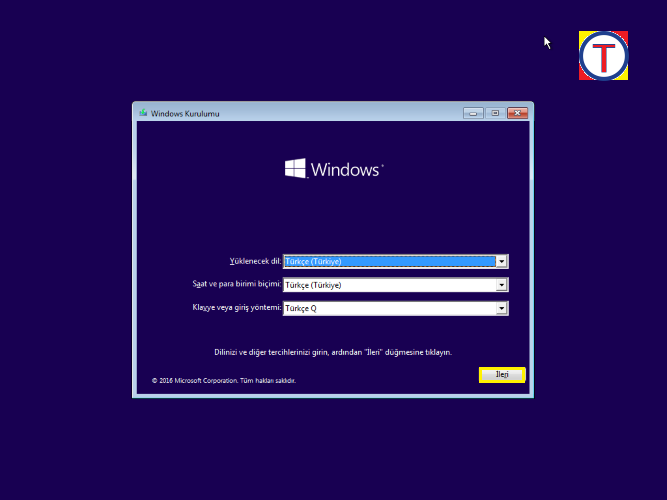Click the Windows Kurulumu title text
Image resolution: width=667 pixels, height=500 pixels.
185,114
